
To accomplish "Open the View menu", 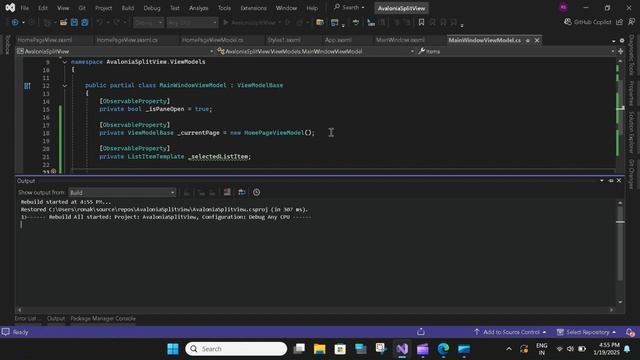I will 63,8.
